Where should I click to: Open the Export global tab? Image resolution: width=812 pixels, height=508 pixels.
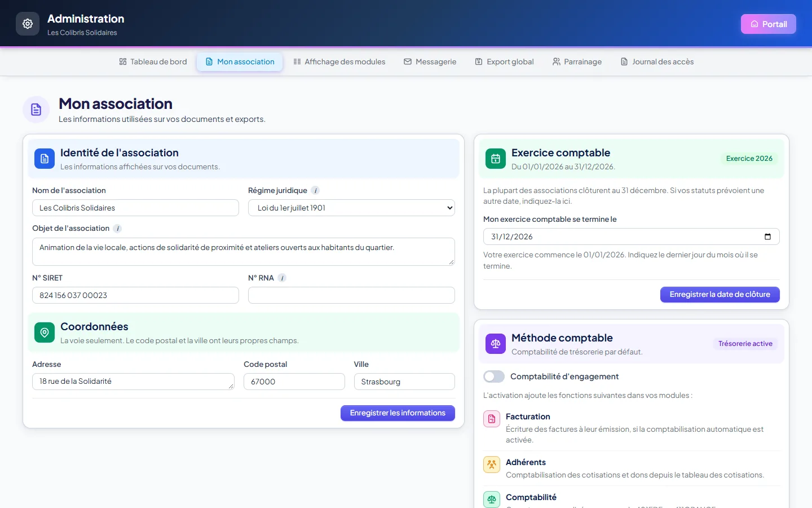coord(504,62)
